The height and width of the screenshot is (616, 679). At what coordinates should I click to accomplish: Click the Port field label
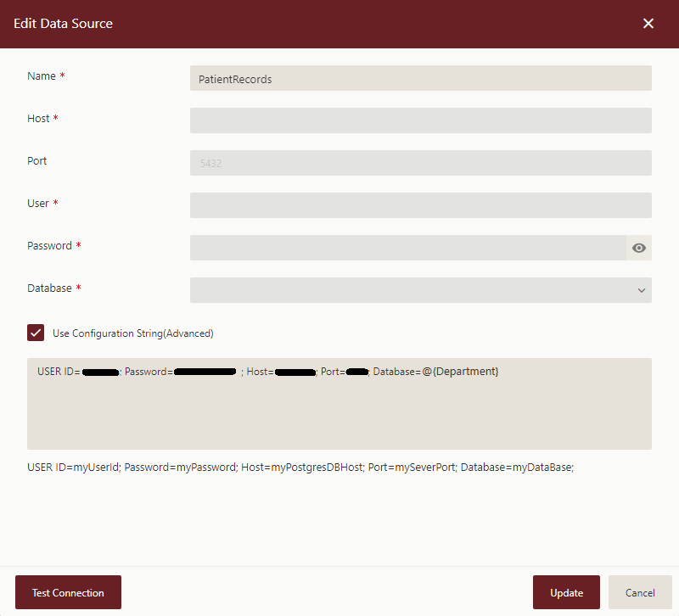pos(36,161)
